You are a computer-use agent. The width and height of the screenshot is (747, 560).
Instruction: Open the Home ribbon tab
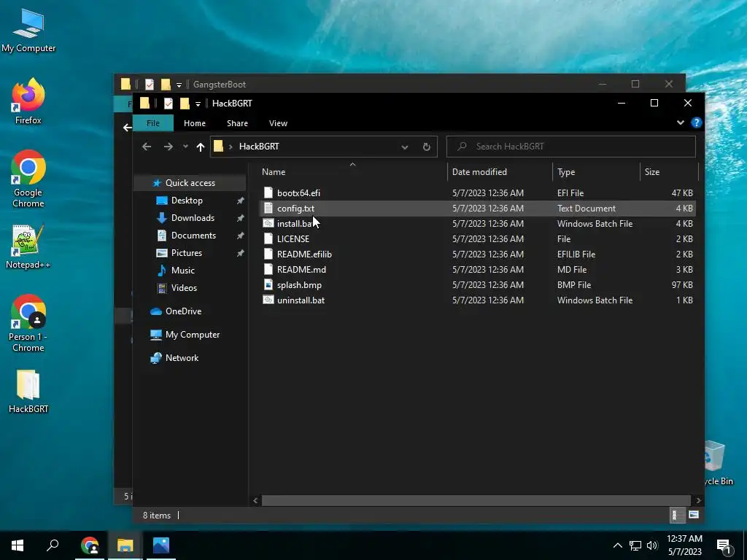(195, 123)
